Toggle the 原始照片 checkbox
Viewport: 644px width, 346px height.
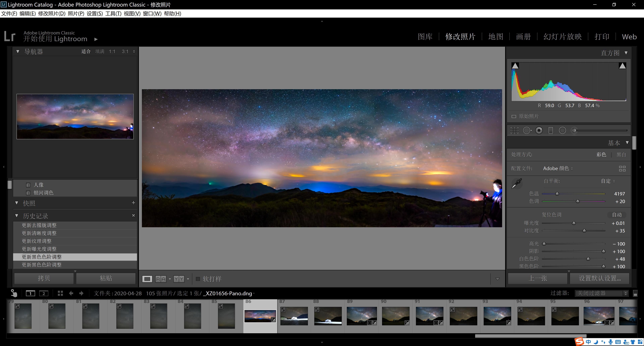[x=514, y=116]
